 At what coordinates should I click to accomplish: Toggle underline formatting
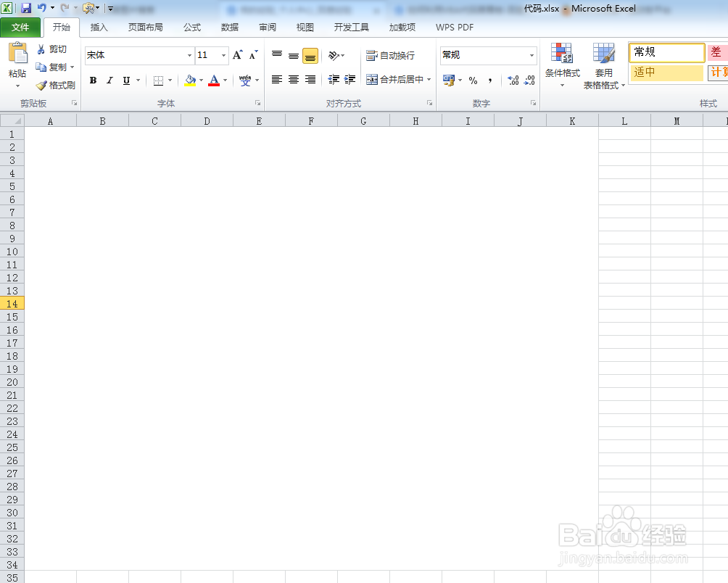pyautogui.click(x=126, y=80)
